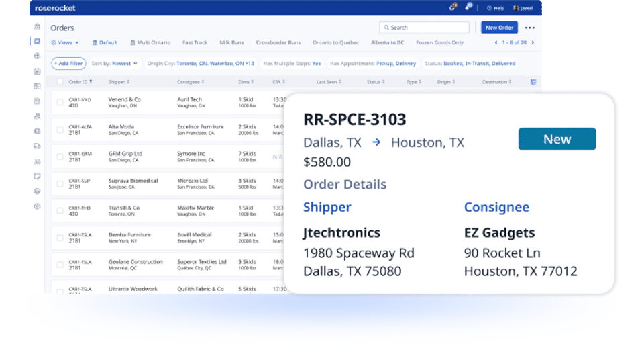Open the Alberta to BC view
The image size is (644, 352).
(x=387, y=42)
